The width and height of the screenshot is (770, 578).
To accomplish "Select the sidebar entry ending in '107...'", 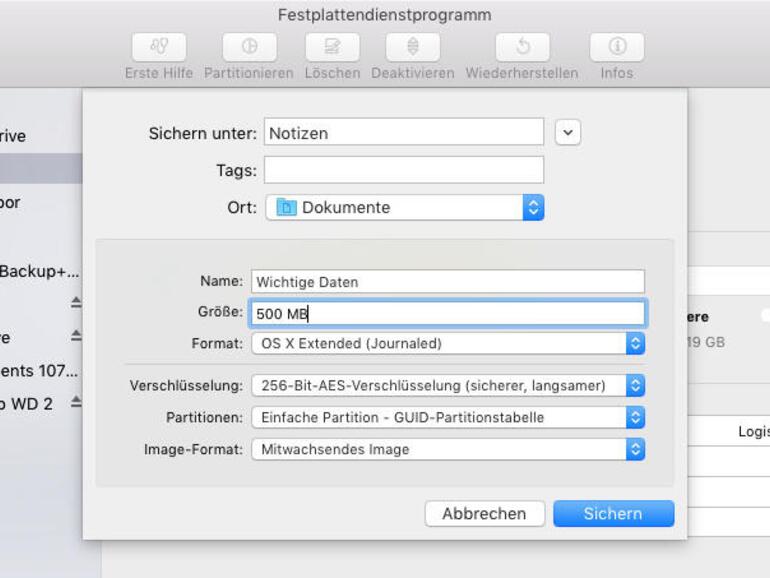I will coord(41,370).
